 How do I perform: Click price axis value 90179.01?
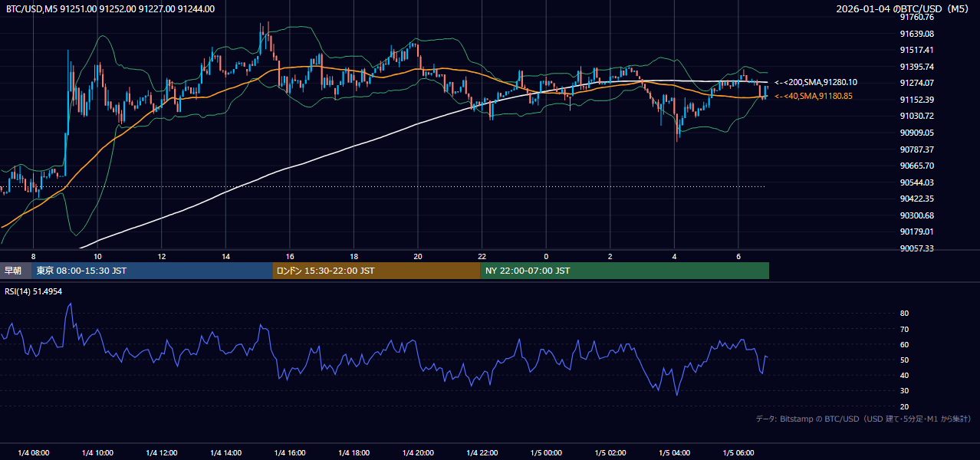click(x=916, y=232)
